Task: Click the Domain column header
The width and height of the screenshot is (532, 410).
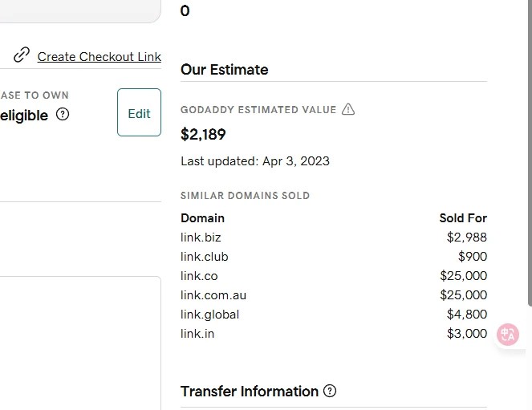Action: click(202, 218)
